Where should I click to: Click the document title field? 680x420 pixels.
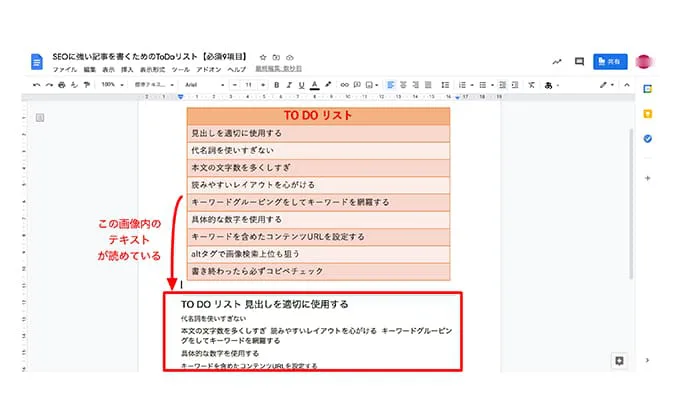click(x=150, y=57)
